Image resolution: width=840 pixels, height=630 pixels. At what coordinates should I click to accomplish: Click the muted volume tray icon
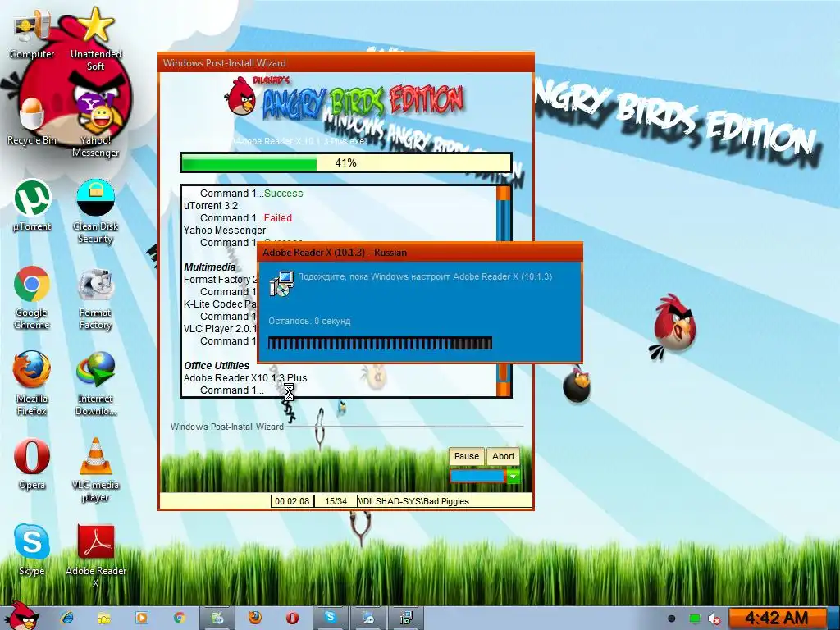tap(714, 619)
